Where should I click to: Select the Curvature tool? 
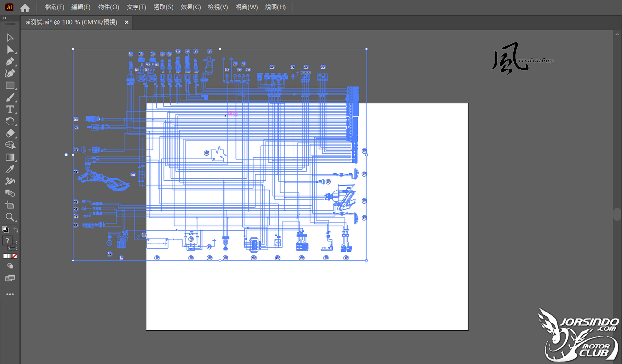pyautogui.click(x=10, y=73)
